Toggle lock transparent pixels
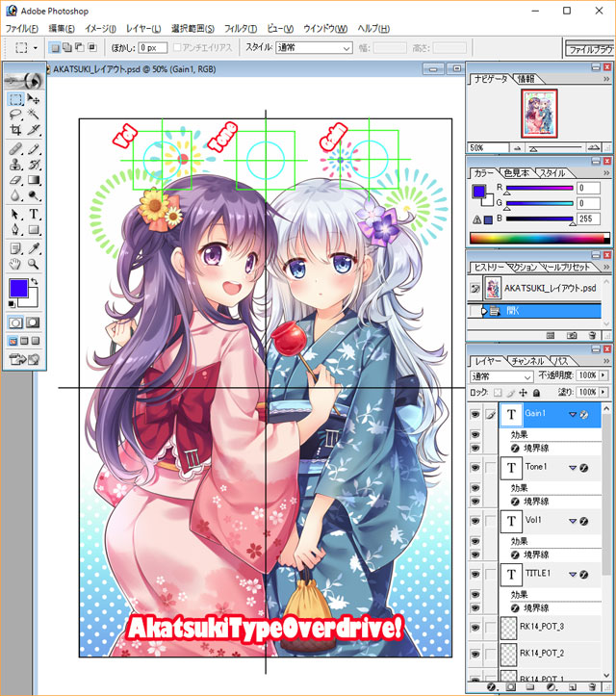The width and height of the screenshot is (616, 696). click(498, 393)
